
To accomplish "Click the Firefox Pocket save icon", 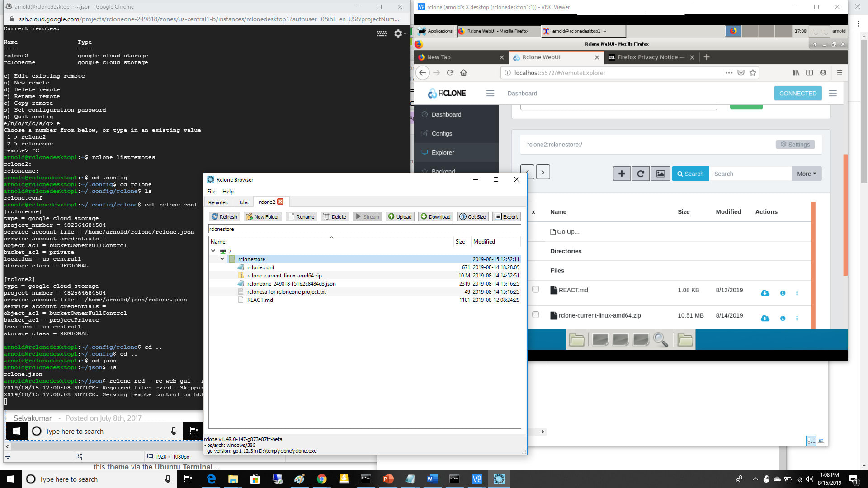I will click(741, 73).
